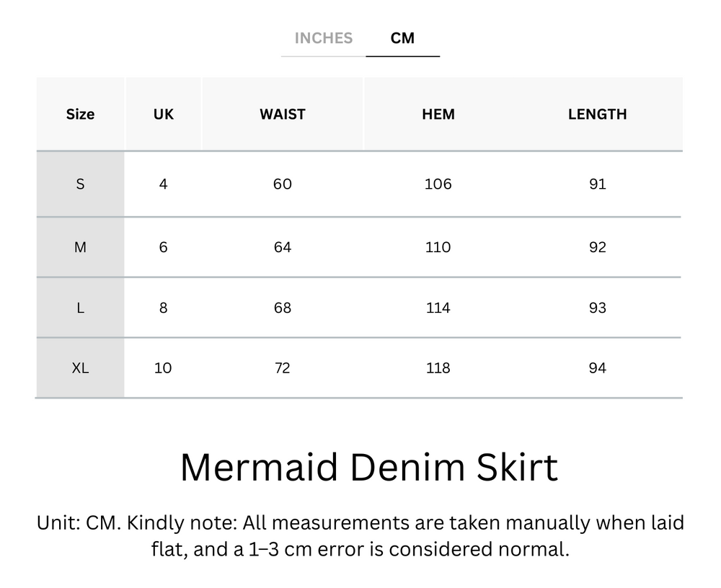Image resolution: width=721 pixels, height=588 pixels.
Task: Select the S size row label
Action: point(81,184)
